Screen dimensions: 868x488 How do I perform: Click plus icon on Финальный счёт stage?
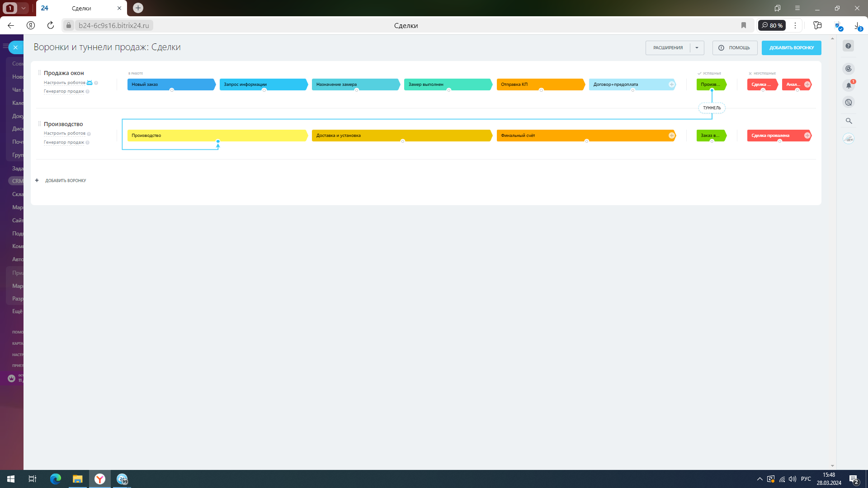pyautogui.click(x=672, y=136)
